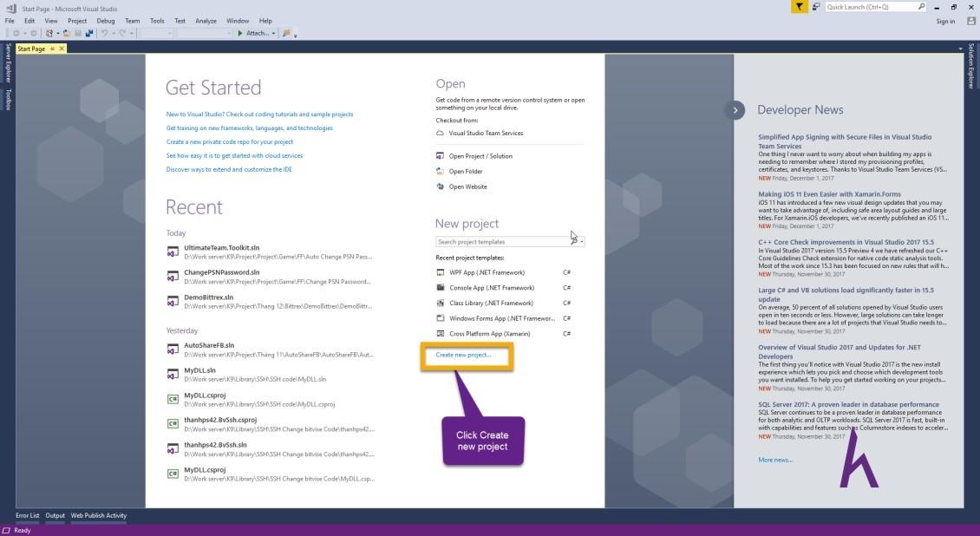Click the notifications flag icon in title bar
The height and width of the screenshot is (536, 980).
coord(799,7)
